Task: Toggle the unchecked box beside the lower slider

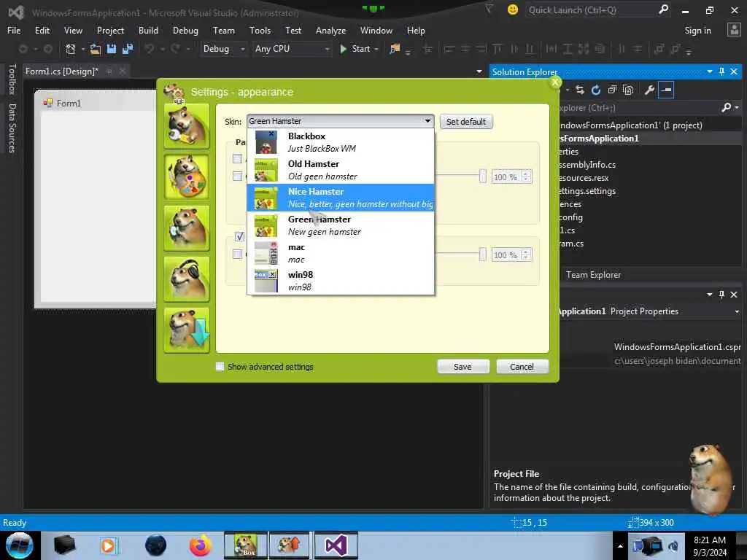Action: 237,254
